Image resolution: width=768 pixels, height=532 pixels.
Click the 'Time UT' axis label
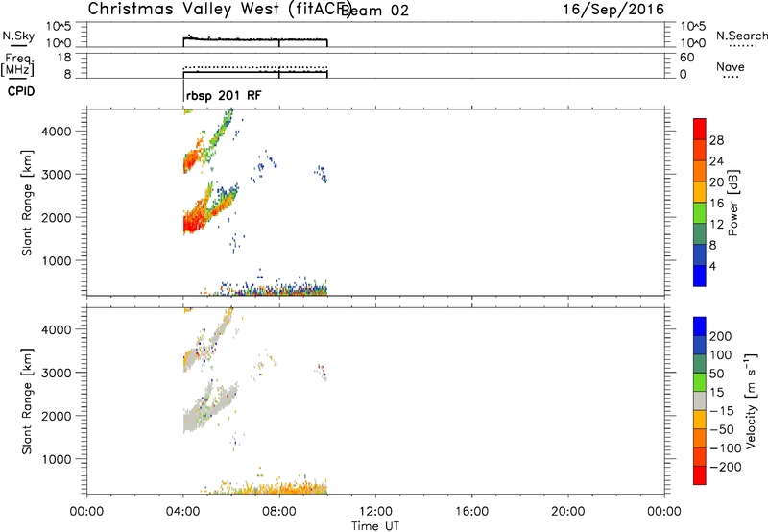point(375,526)
